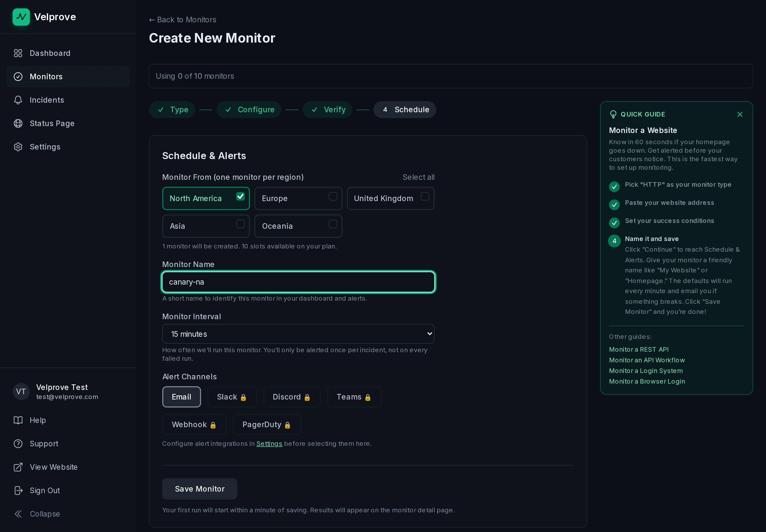The image size is (766, 532).
Task: Select the Schedule step
Action: pyautogui.click(x=404, y=109)
